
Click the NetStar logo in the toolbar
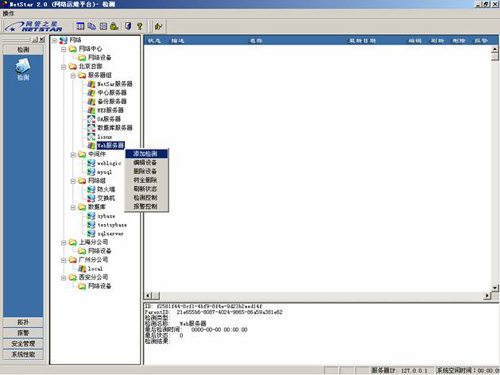(x=34, y=26)
